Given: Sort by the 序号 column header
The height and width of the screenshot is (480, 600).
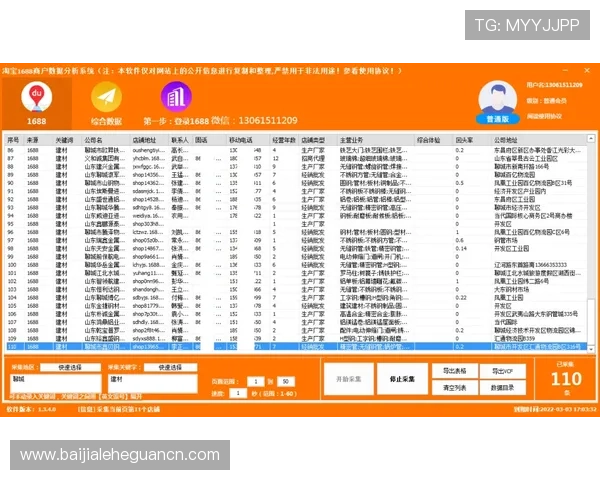Looking at the screenshot, I should (x=14, y=140).
